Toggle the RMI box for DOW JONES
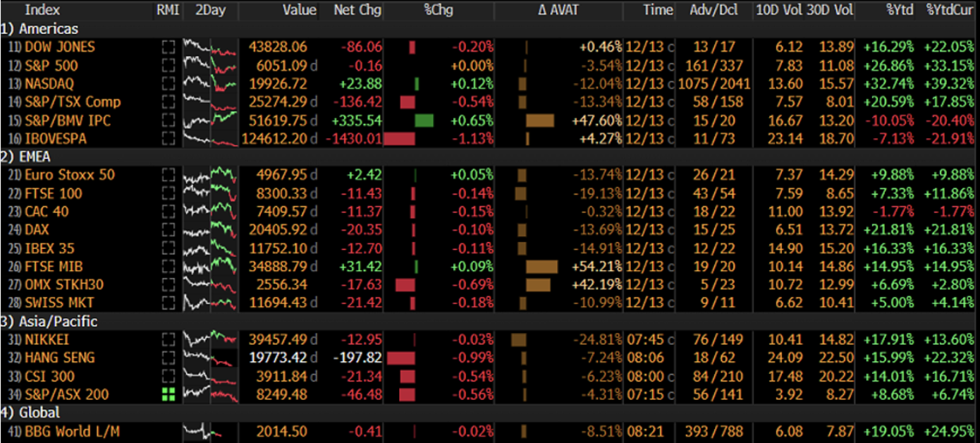The width and height of the screenshot is (980, 443). coord(167,47)
